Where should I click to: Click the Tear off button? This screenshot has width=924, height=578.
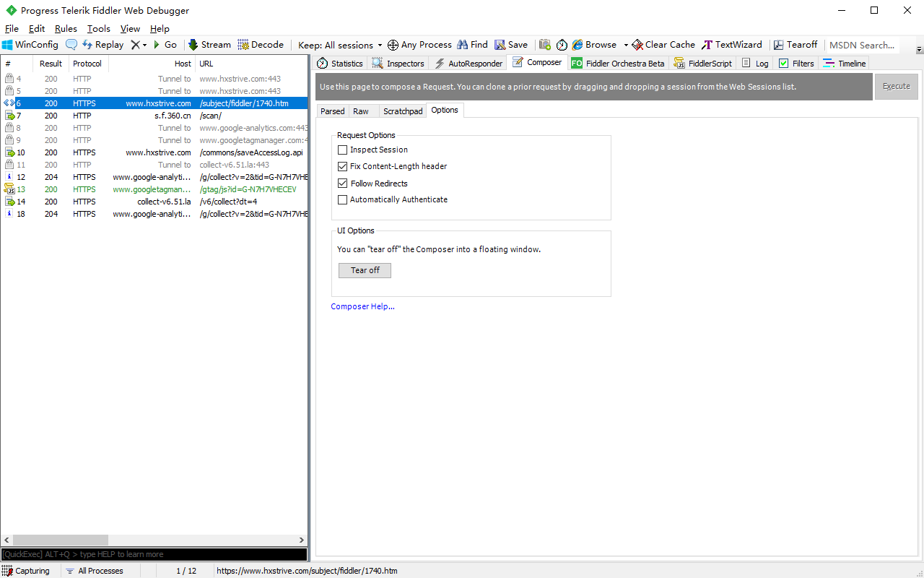(x=365, y=270)
